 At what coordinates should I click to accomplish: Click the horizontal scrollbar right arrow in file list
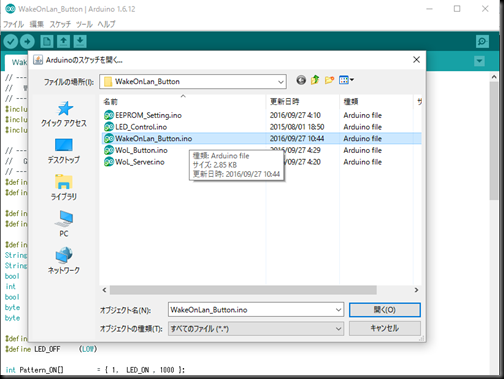click(416, 290)
